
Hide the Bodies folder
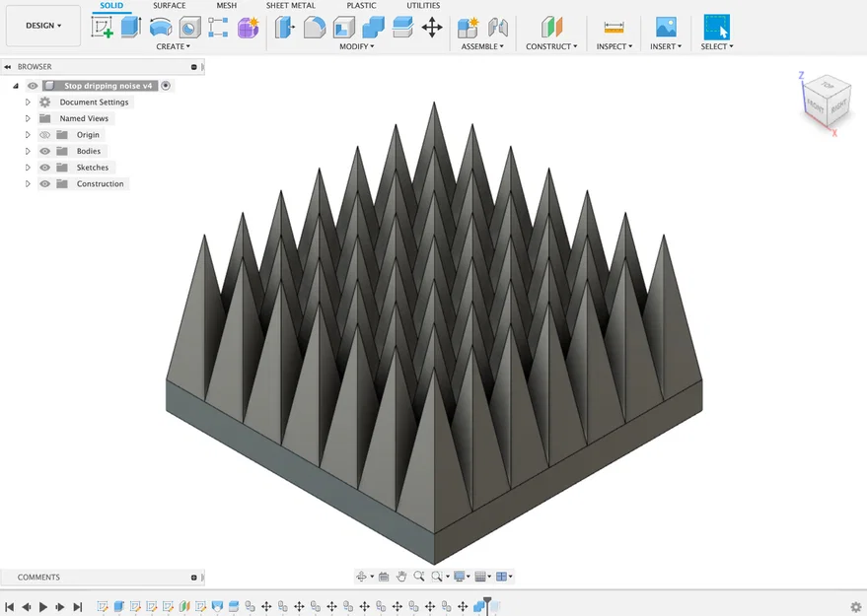click(44, 151)
